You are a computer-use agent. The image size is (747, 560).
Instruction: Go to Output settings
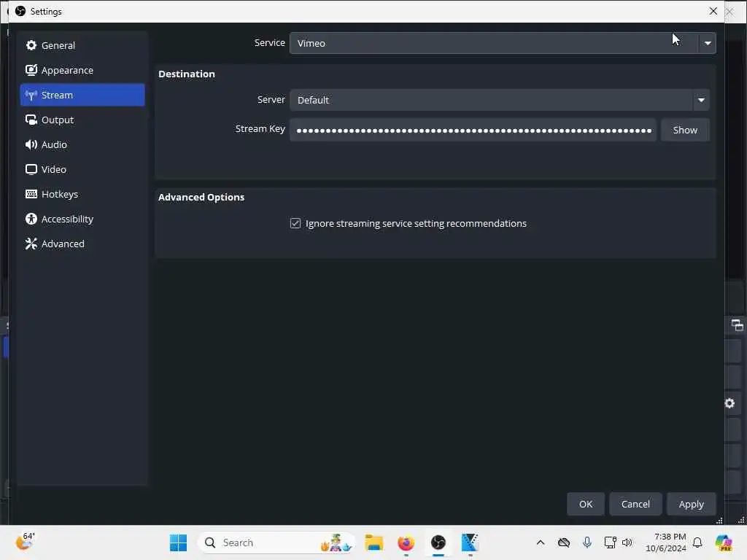(82, 120)
